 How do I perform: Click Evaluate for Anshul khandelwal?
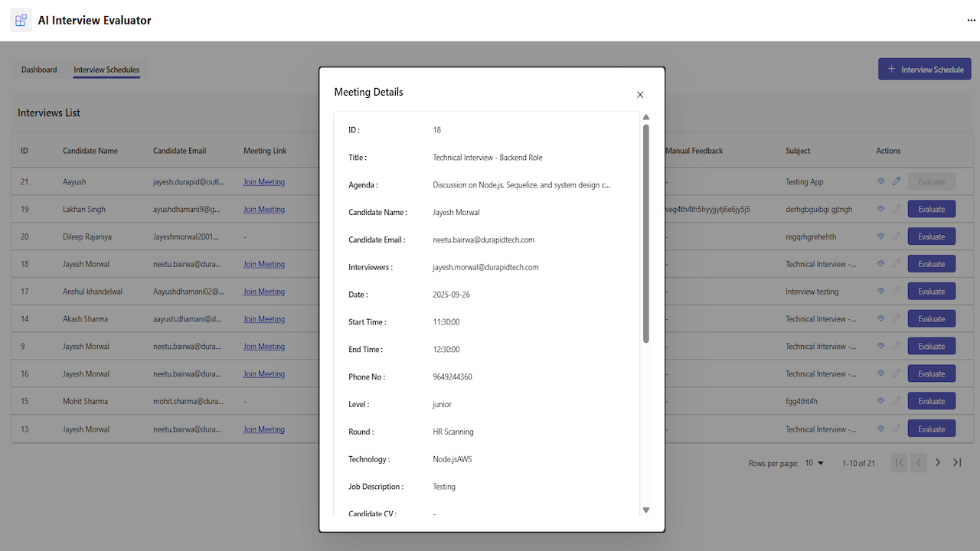point(932,292)
